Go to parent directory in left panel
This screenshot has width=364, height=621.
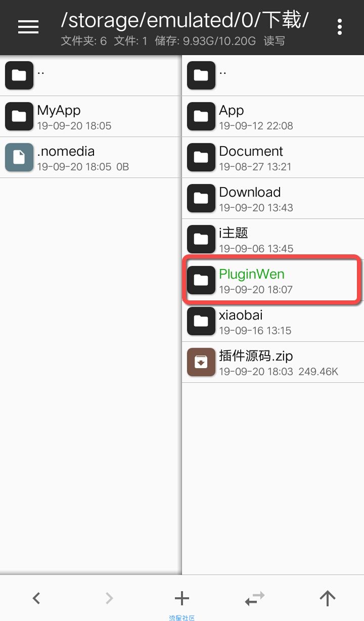(91, 75)
